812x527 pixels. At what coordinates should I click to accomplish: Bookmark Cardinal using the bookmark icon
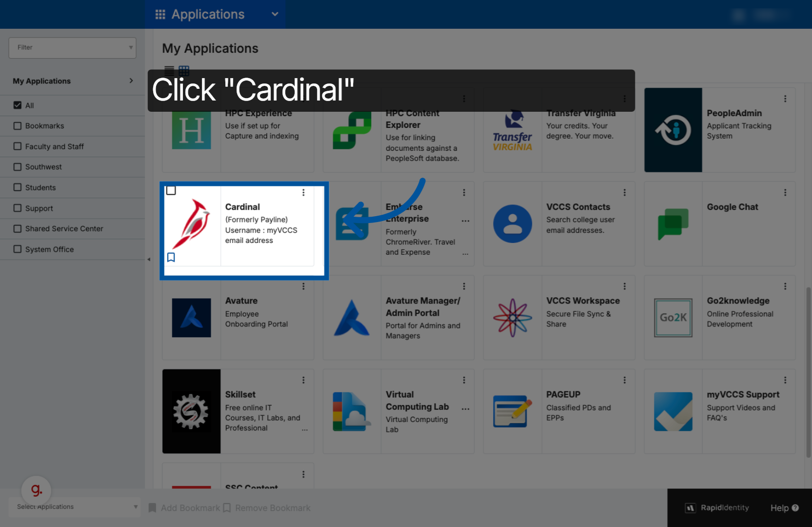coord(171,257)
